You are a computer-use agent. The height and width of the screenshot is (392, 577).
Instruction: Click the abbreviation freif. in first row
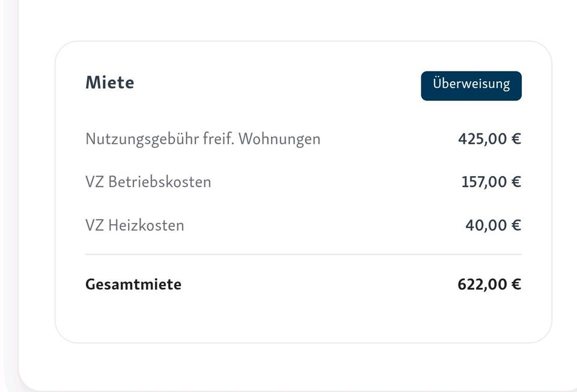tap(218, 139)
